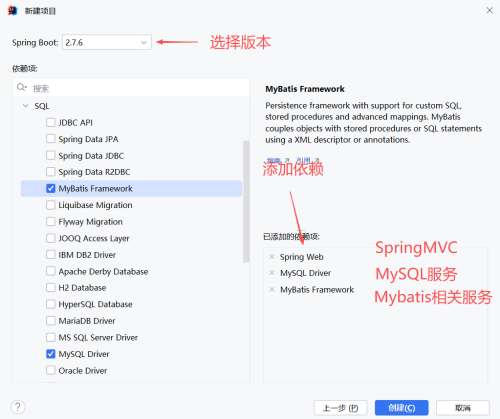The height and width of the screenshot is (419, 500).
Task: Collapse the SQL category
Action: 25,106
